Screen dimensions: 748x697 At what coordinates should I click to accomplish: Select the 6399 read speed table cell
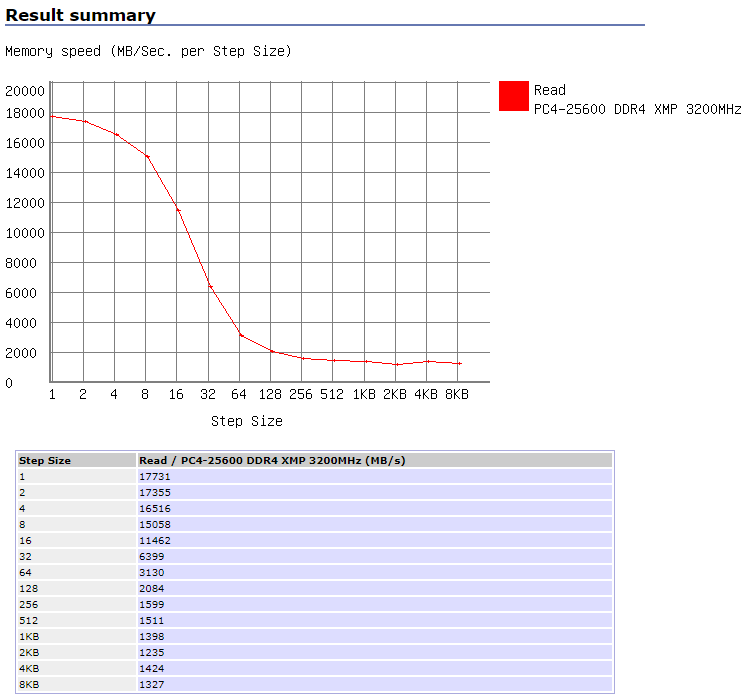153,556
